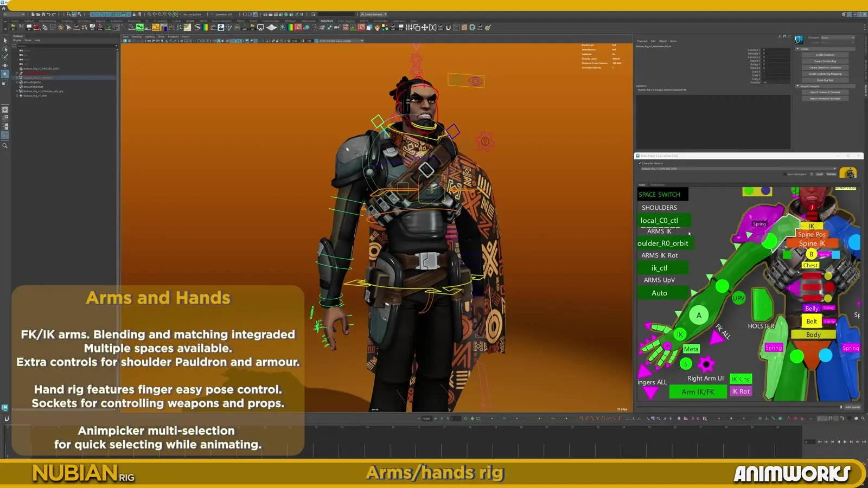Open the viewport color space dropdown
This screenshot has width=868, height=488.
341,41
